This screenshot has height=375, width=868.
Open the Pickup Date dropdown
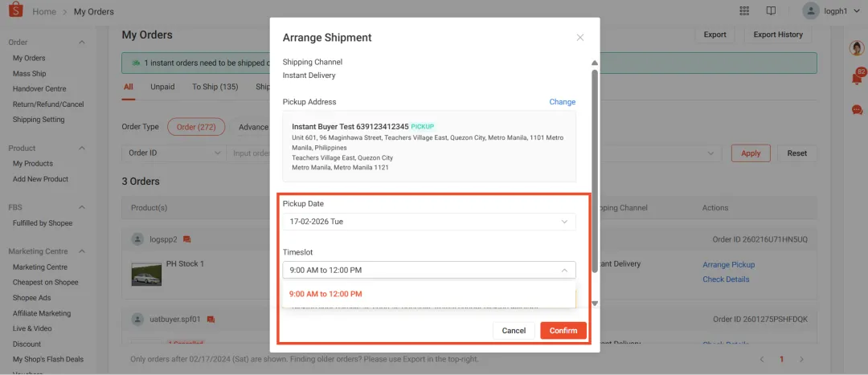(x=429, y=222)
